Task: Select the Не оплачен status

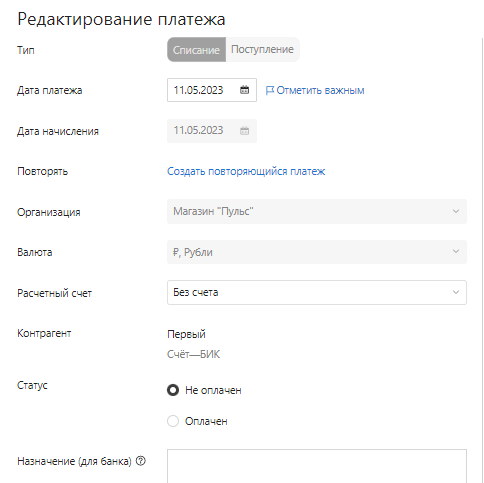Action: [173, 390]
